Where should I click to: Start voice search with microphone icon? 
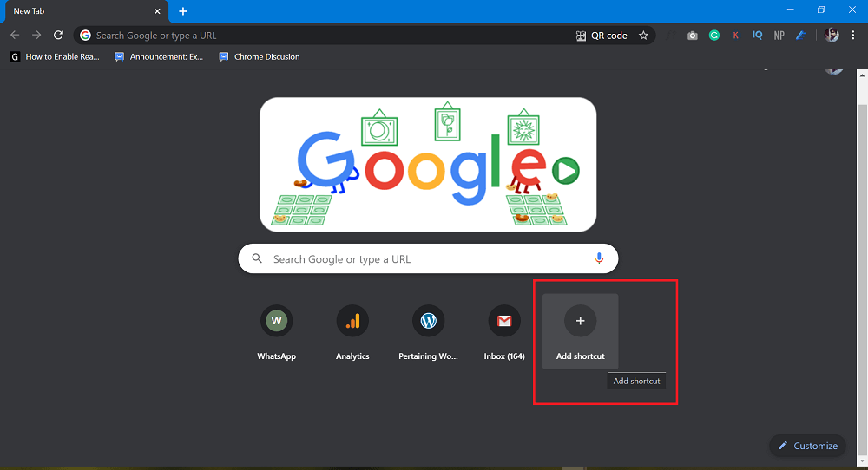coord(599,258)
